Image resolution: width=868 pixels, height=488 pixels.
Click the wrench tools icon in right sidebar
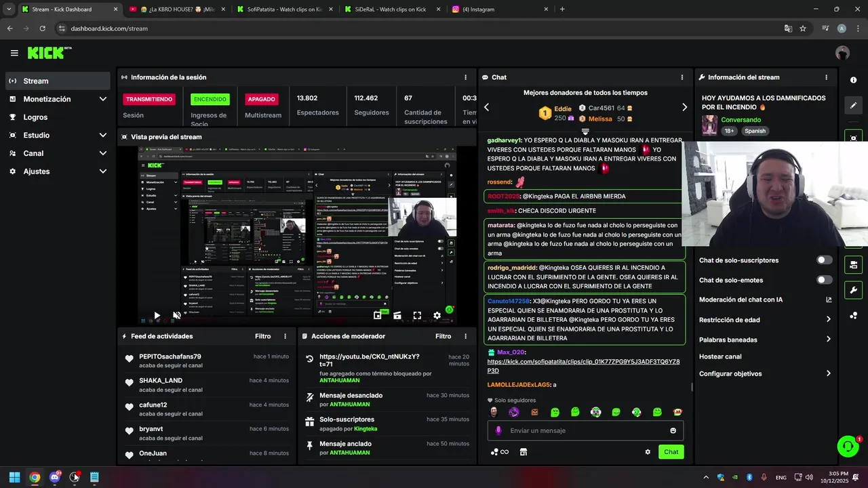[853, 290]
